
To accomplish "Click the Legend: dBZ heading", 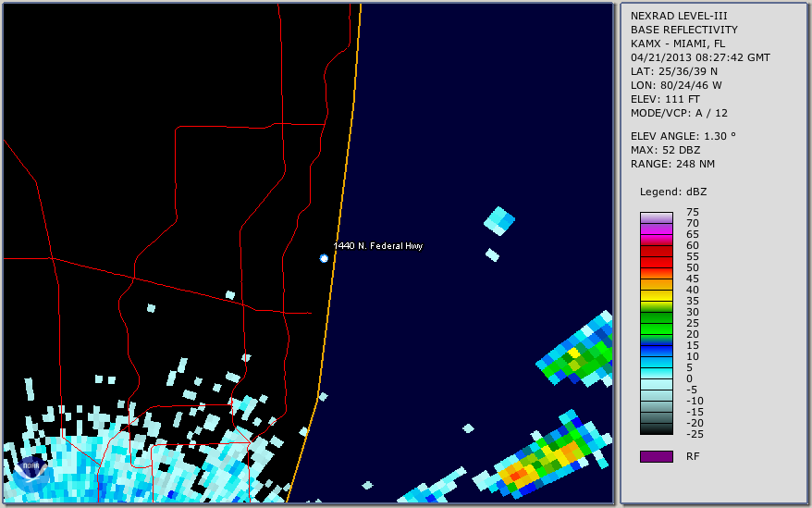I will click(672, 192).
